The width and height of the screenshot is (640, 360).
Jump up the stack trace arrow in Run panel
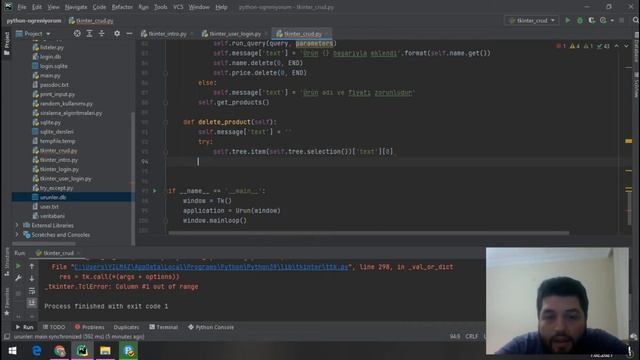tap(31, 266)
